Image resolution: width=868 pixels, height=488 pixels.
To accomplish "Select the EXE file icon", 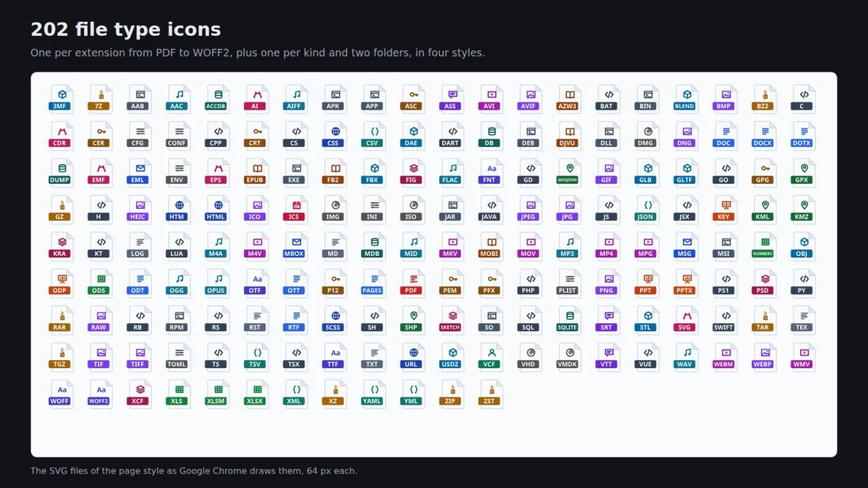I will (296, 172).
